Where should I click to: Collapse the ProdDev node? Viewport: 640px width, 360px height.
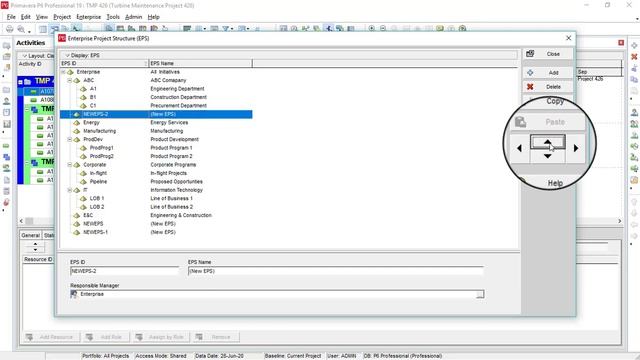click(x=70, y=139)
